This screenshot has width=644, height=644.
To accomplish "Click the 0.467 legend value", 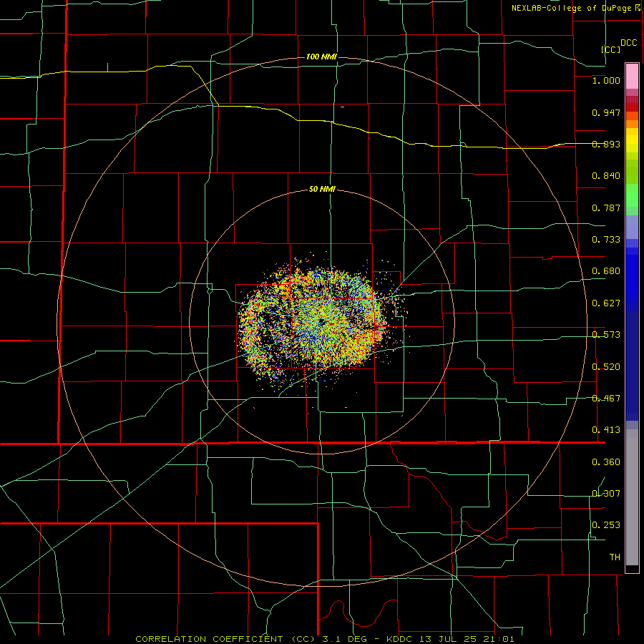I will [x=606, y=399].
